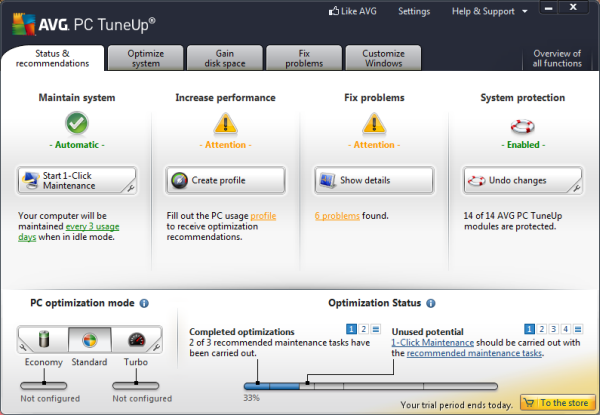Open PC usage 'profile' link
This screenshot has height=415, width=600.
263,216
